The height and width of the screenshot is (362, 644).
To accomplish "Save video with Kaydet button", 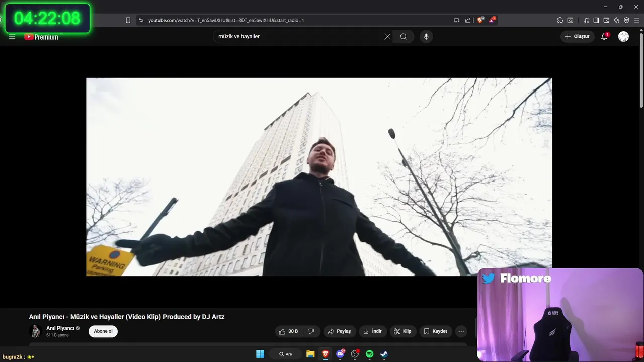I will click(x=436, y=331).
